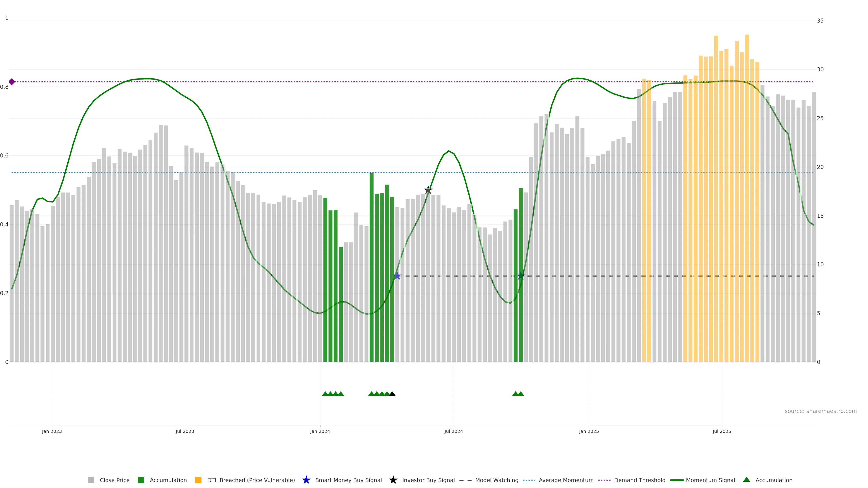Click the Jan 2025 axis label
The image size is (868, 488).
coord(589,431)
